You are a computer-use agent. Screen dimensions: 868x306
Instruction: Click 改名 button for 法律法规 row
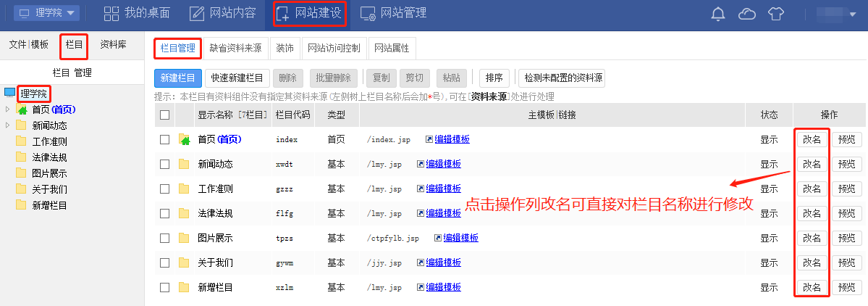tap(812, 213)
